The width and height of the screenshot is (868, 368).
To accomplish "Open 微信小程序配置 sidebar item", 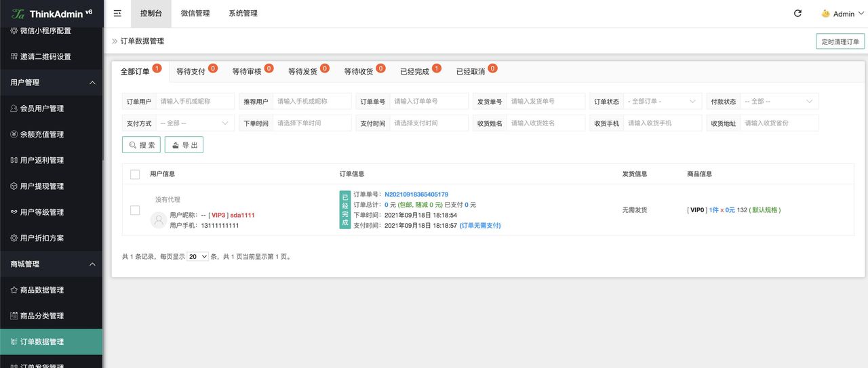I will [x=52, y=30].
